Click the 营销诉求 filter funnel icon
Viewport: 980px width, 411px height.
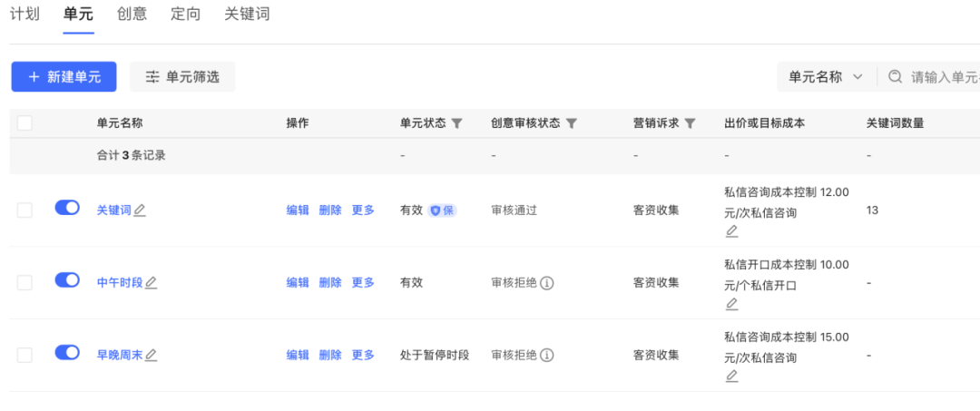pos(690,123)
